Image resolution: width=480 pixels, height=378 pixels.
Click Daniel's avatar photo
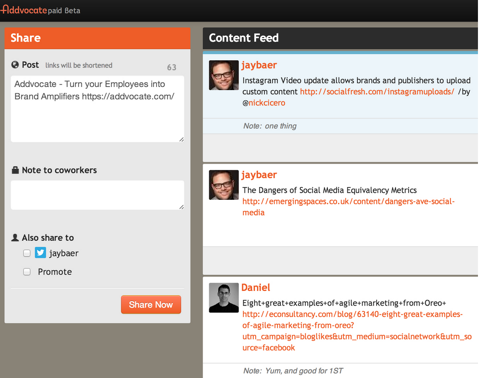[224, 298]
